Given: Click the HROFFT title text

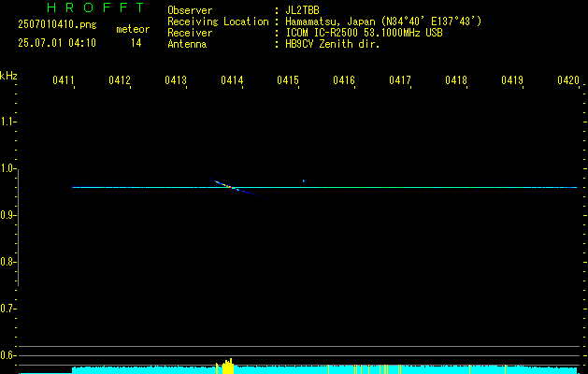Looking at the screenshot, I should pos(95,7).
